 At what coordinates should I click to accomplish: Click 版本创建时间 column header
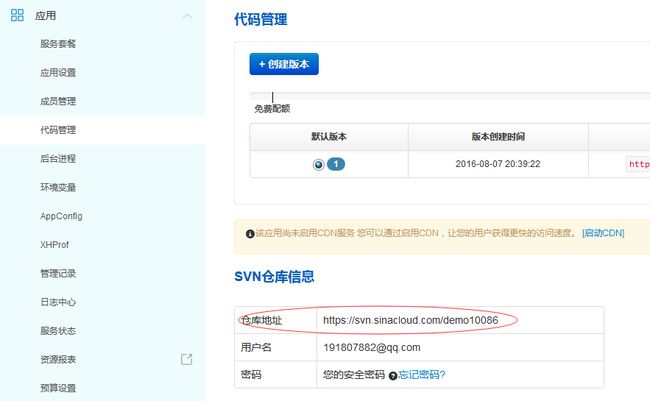point(498,136)
